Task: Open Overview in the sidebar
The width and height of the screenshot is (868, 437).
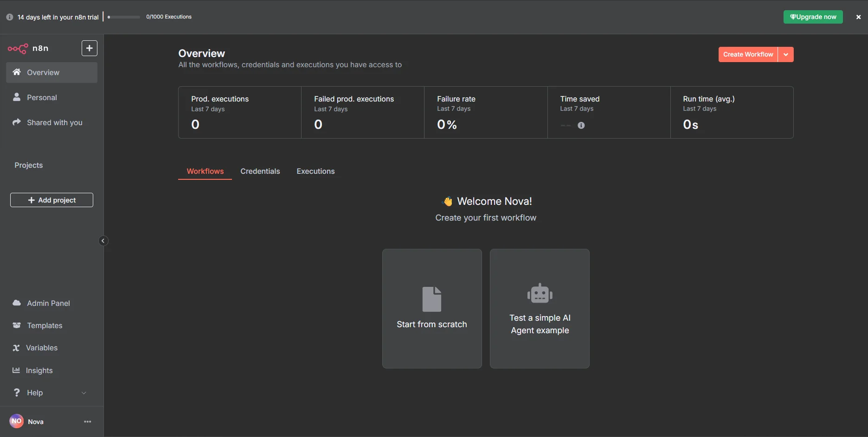Action: tap(51, 73)
